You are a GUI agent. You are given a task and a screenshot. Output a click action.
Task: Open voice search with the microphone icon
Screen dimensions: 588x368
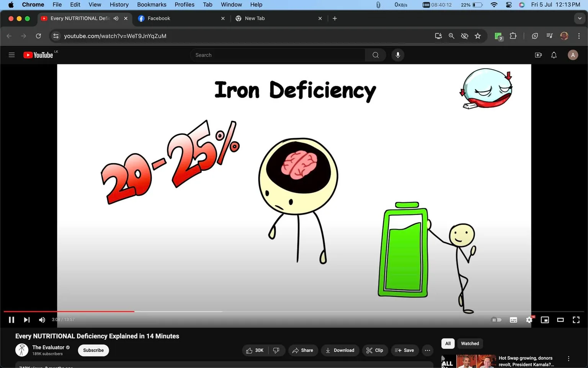[x=398, y=55]
